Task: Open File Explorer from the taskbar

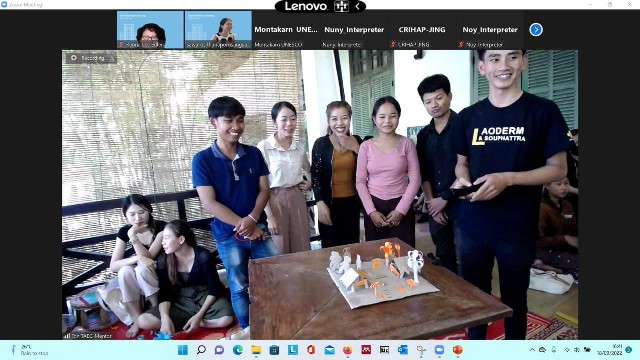Action: [x=256, y=350]
